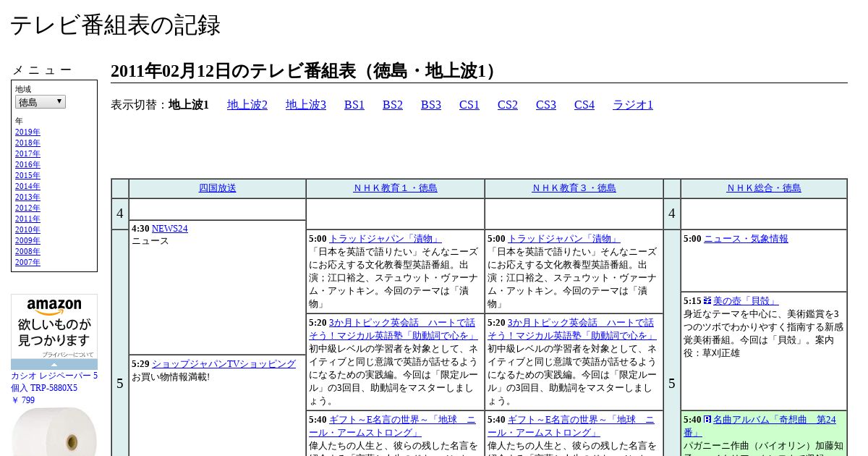This screenshot has width=868, height=456.
Task: Open the 2012年 year link
Action: click(27, 208)
